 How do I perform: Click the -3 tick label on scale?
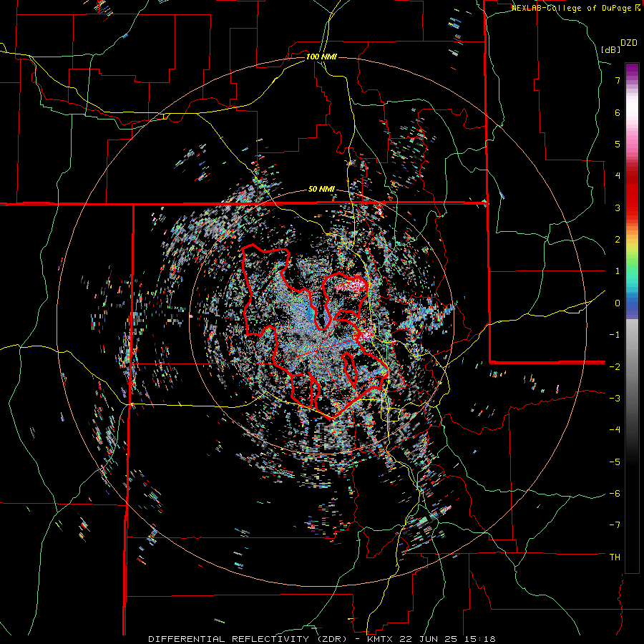coord(615,399)
